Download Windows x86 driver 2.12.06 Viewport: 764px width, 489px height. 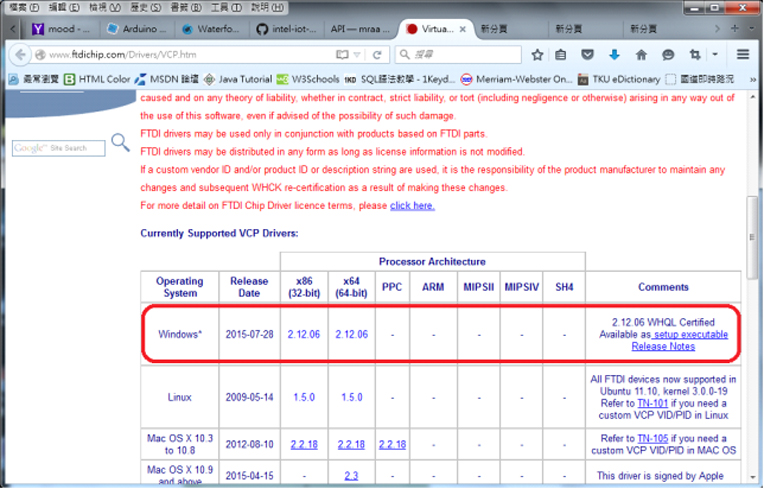point(304,335)
